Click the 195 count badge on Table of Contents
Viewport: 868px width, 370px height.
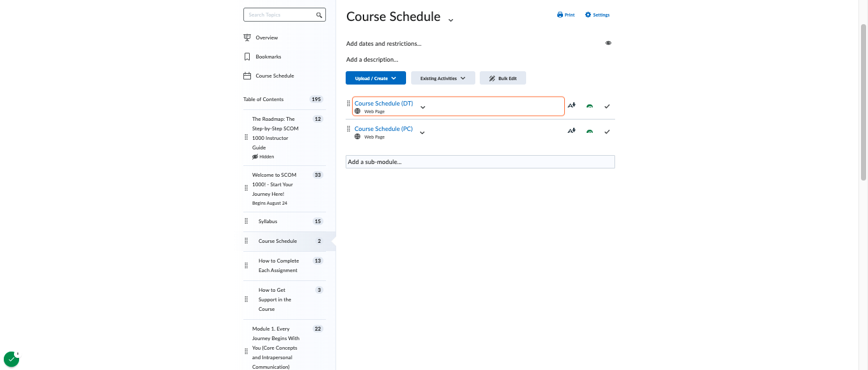coord(316,99)
